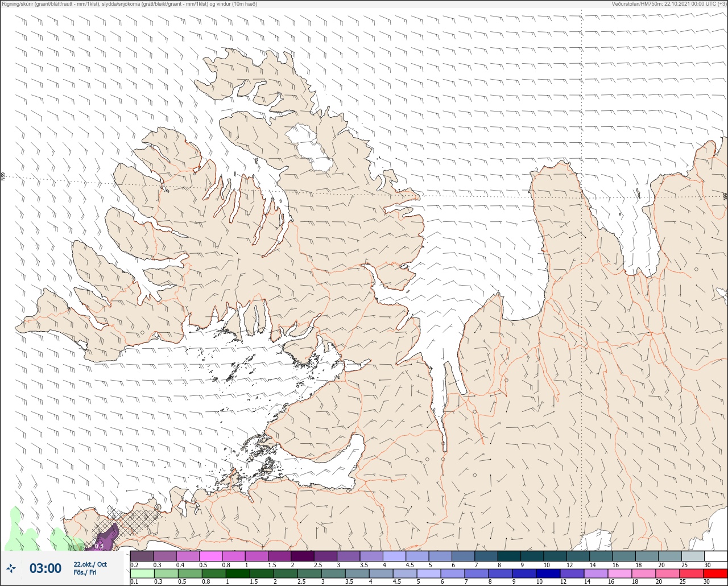Pick the top-row light gray swatch labeled 25
Viewport: 728px width, 586px height.
coord(693,556)
